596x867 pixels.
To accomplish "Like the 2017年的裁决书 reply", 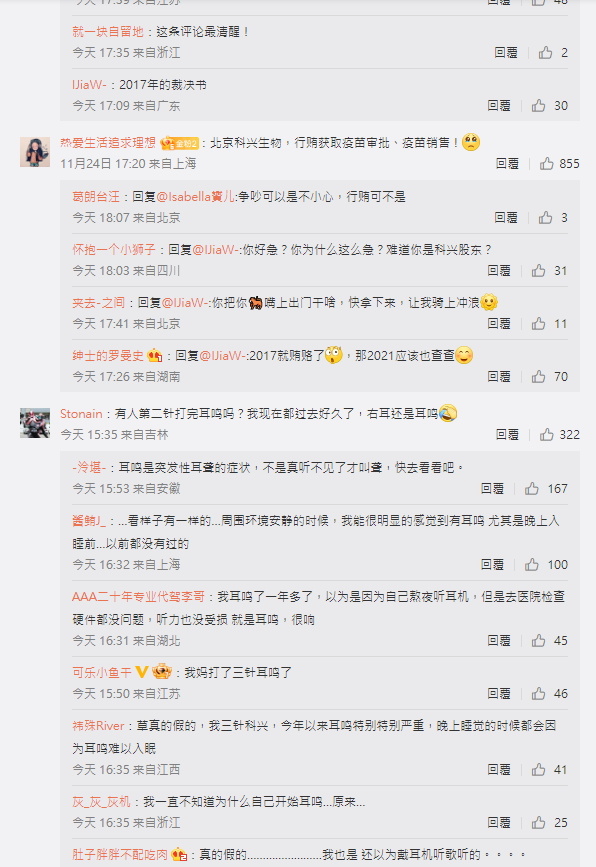I will pyautogui.click(x=539, y=106).
